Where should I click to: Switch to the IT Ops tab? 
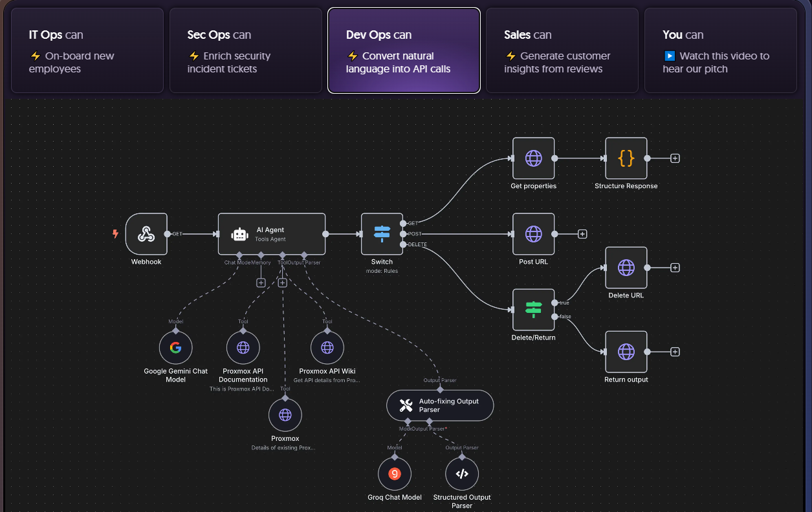coord(87,50)
